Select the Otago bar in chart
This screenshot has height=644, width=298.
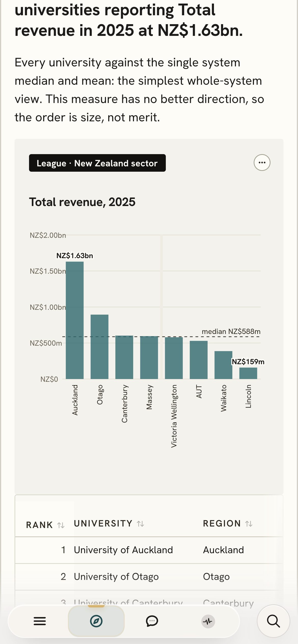(99, 347)
